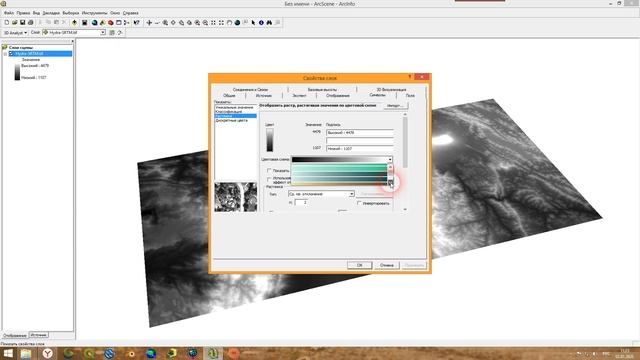Screen dimensions: 640x360
Task: Switch to the Экстент tab
Action: pos(299,96)
